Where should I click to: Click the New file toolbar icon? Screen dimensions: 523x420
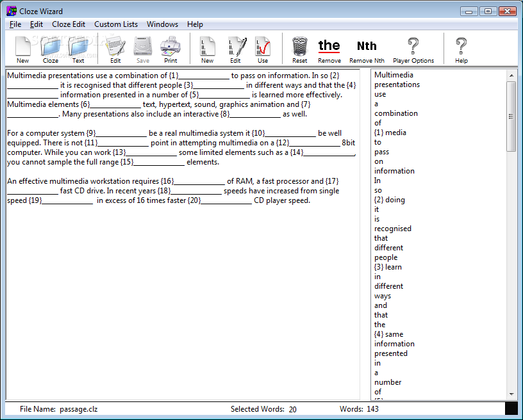click(22, 50)
